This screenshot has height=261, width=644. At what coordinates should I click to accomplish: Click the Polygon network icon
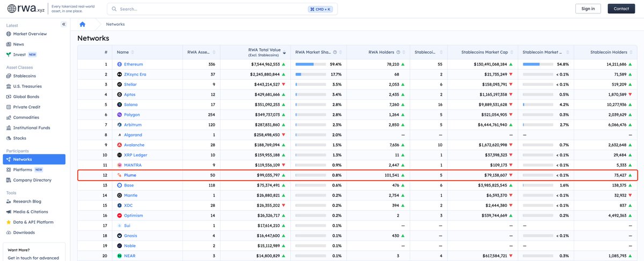point(120,115)
